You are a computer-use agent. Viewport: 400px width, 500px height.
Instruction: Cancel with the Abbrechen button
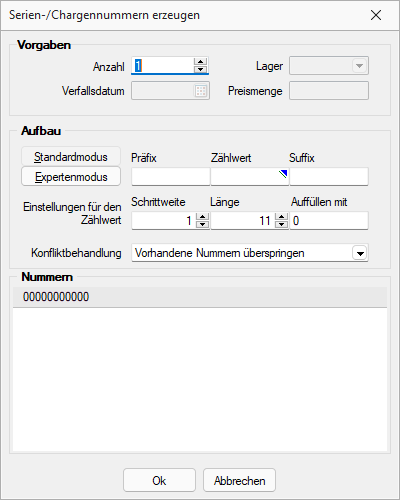point(239,480)
